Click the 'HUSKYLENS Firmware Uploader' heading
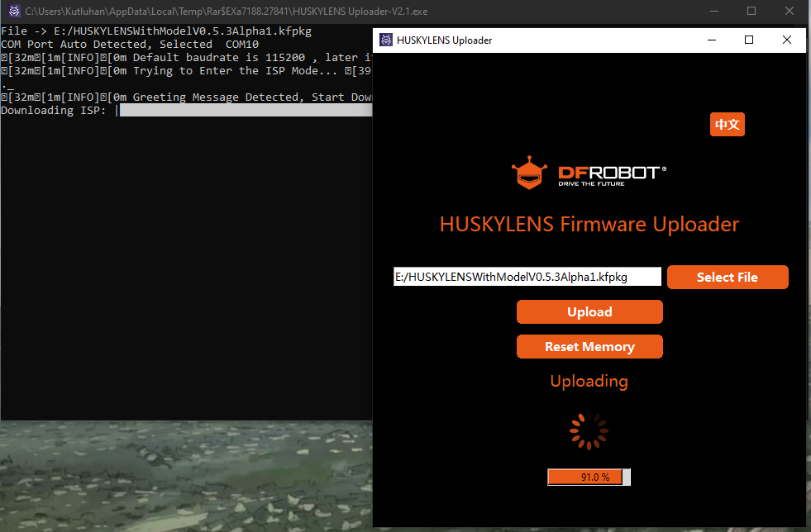The width and height of the screenshot is (811, 532). (x=589, y=225)
